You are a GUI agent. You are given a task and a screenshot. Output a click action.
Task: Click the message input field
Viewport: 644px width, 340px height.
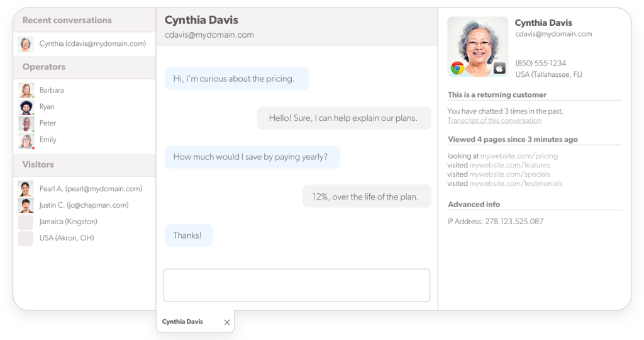(297, 285)
